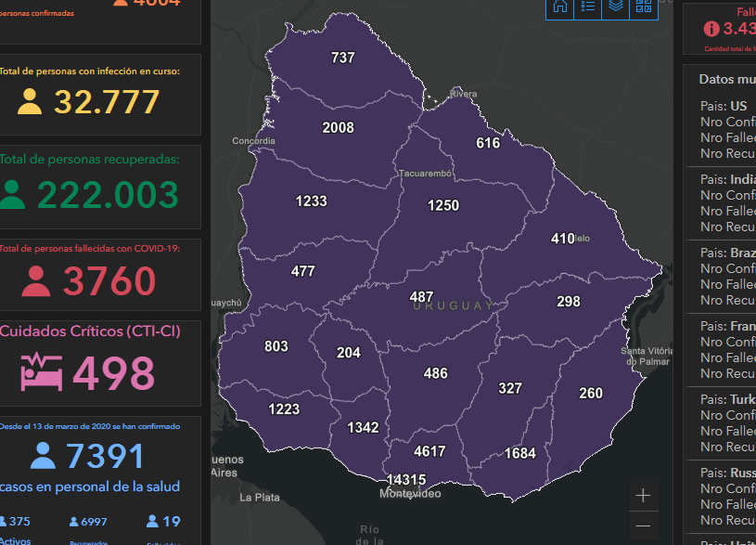
Task: Select the department labeled 486
Action: (x=435, y=373)
